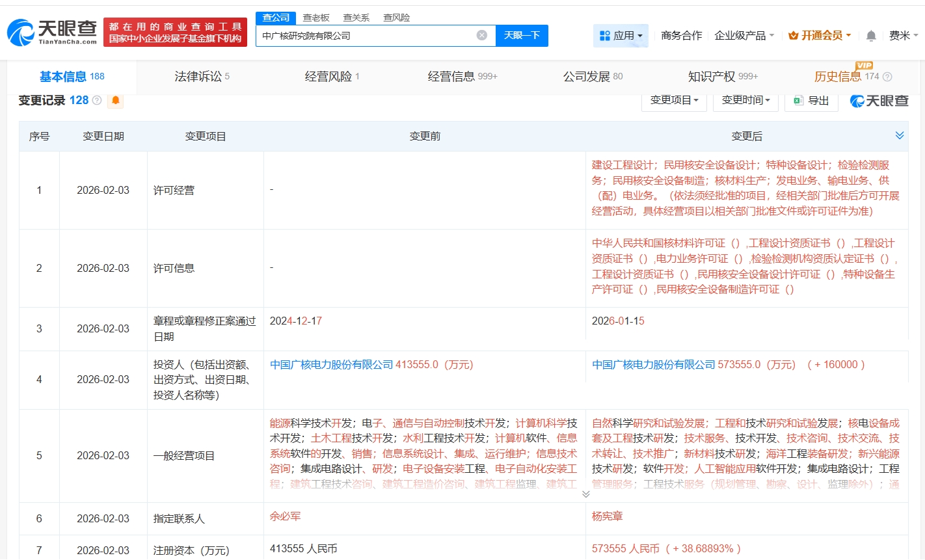Click the 天眼一下 search button
Screen dimensions: 925x560
(x=522, y=36)
